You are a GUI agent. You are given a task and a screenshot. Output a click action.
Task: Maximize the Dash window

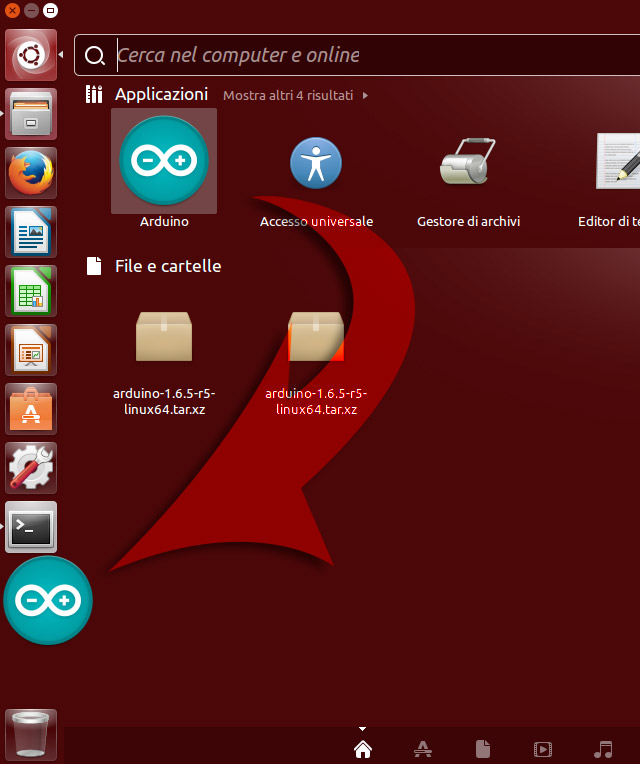click(x=50, y=10)
